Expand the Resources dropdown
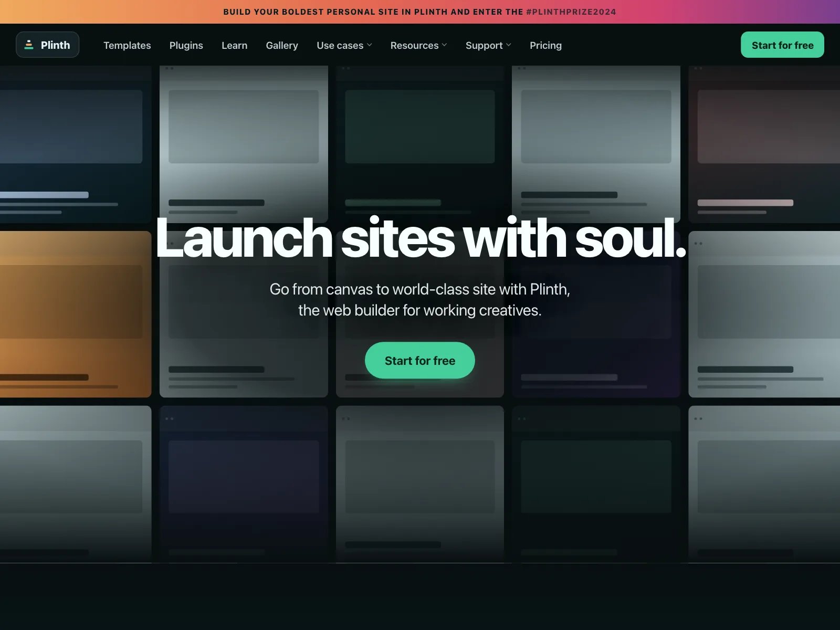This screenshot has width=840, height=630. (418, 45)
